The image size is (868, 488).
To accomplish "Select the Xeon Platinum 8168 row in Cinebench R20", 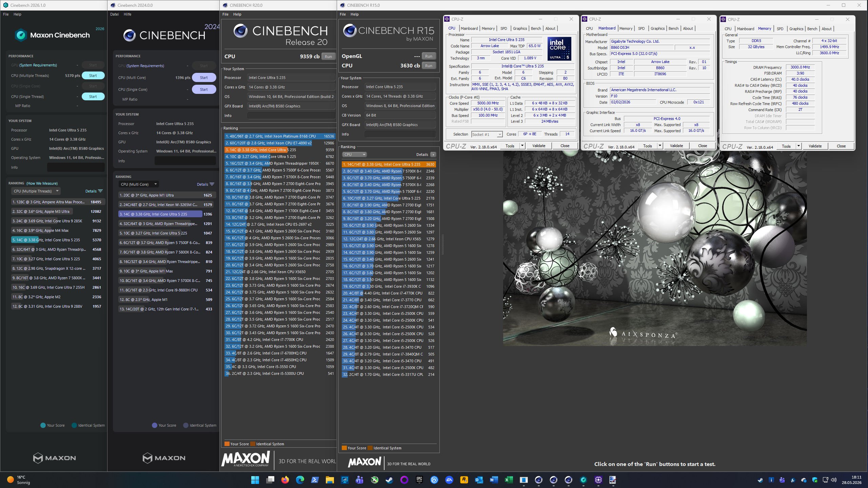I will click(x=280, y=136).
